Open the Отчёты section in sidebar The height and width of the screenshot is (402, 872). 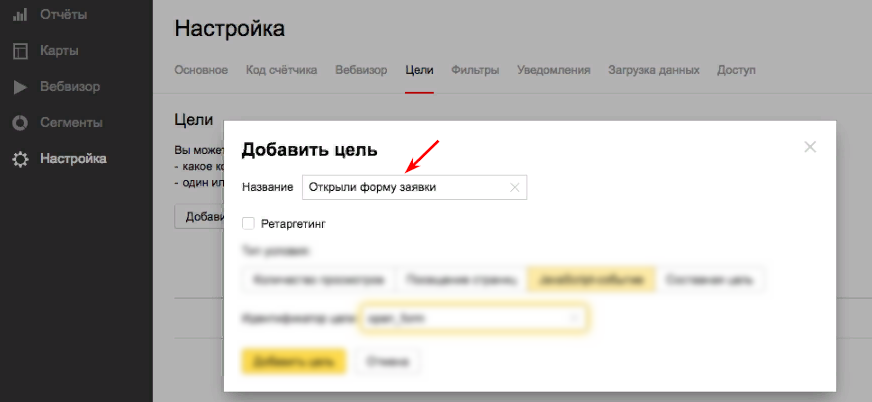coord(63,14)
